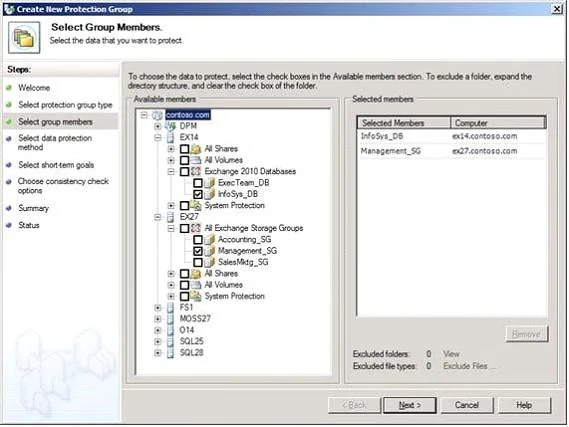Image resolution: width=569 pixels, height=427 pixels.
Task: Click the FS1 server icon
Action: (170, 308)
